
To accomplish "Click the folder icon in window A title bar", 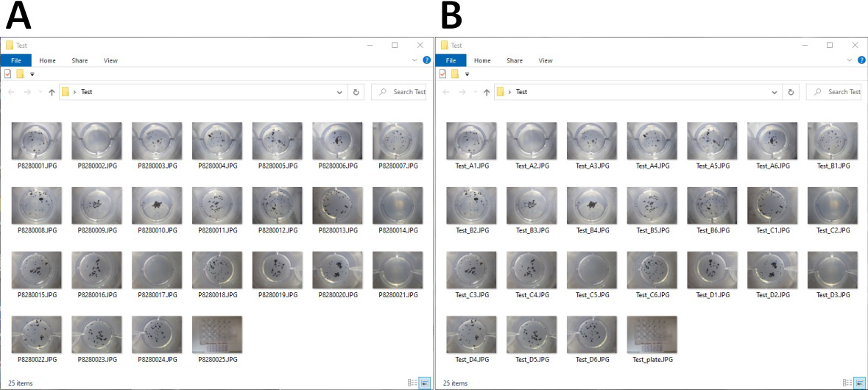I will (10, 46).
